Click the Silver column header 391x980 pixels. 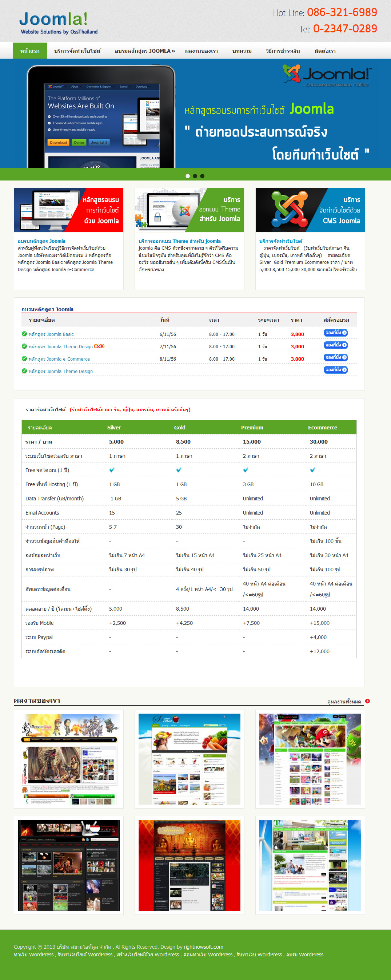point(114,427)
